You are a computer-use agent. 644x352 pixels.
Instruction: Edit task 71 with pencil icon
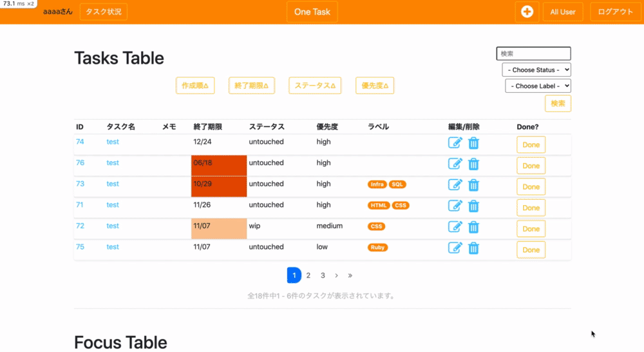pos(455,206)
